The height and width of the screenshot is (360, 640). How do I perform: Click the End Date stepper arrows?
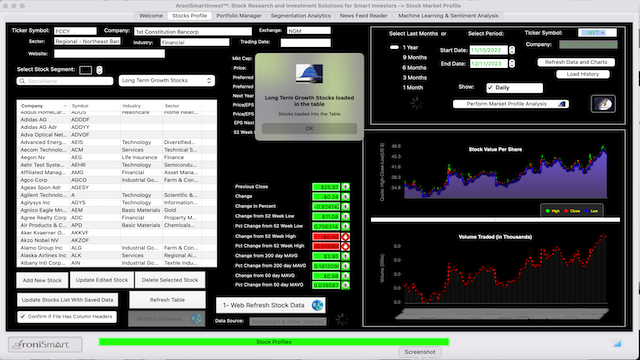(x=512, y=64)
